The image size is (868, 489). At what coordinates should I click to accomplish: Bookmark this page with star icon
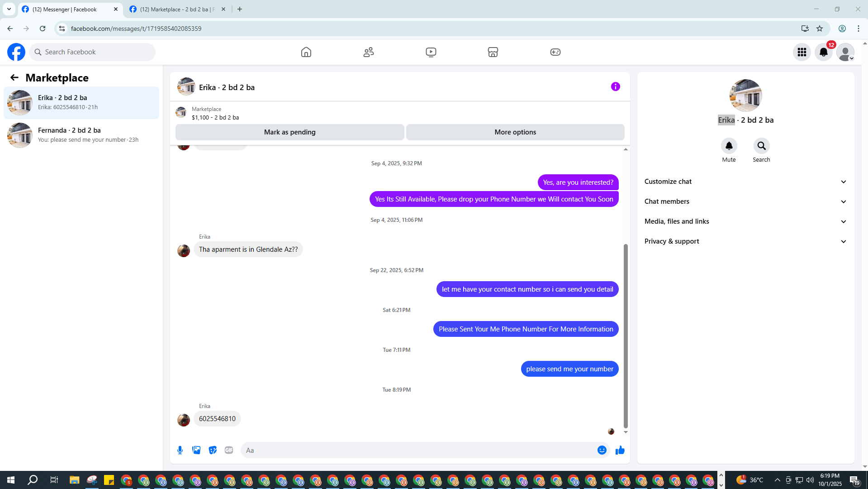coord(820,29)
